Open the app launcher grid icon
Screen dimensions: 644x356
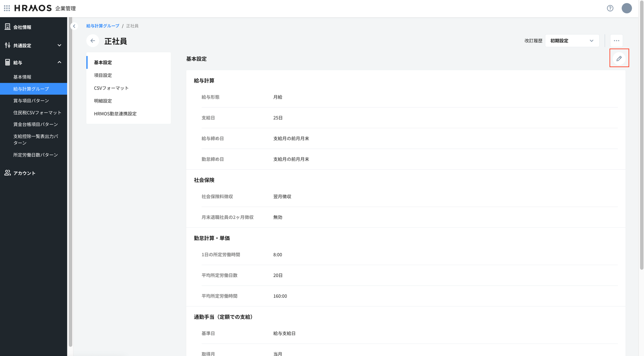(7, 8)
